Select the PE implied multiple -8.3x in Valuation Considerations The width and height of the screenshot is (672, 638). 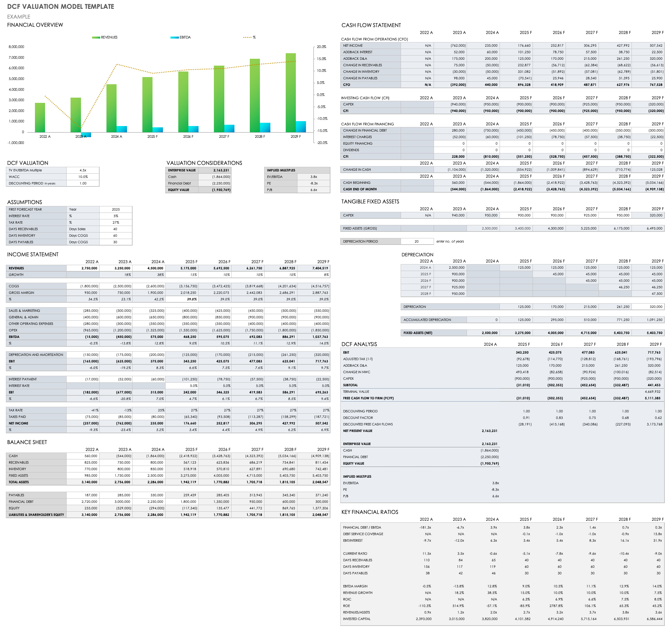[x=313, y=183]
